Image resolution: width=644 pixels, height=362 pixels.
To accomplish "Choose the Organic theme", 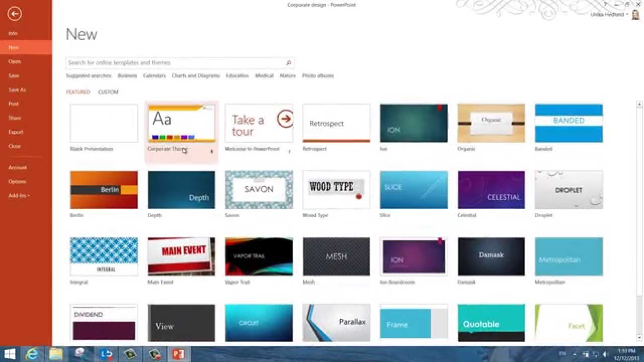I will 491,123.
